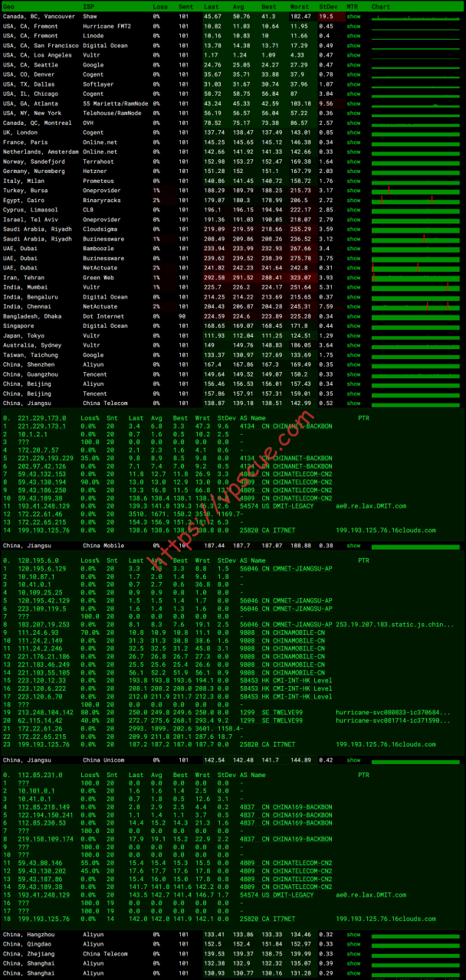Viewport: 466px width, 980px height.
Task: Open latency chart for Bursa Oneprovider row
Action: coord(416,191)
